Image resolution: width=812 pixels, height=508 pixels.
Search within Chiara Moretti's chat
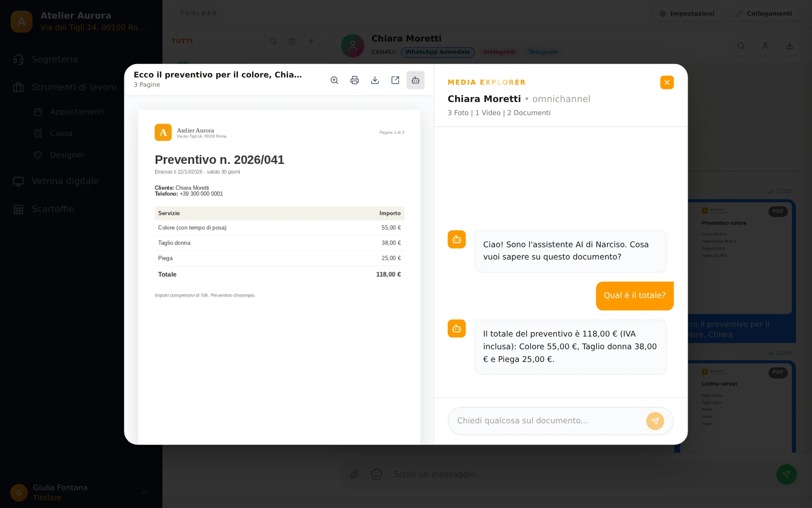pos(741,46)
